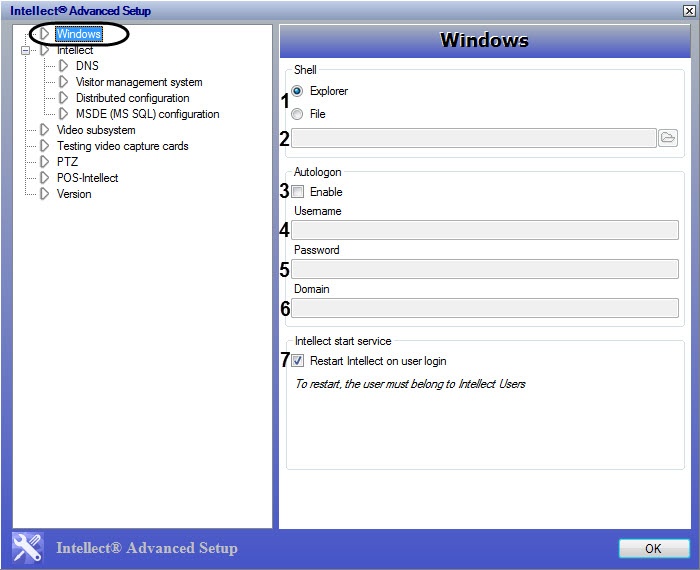Click the triangle icon beside Testing video capture cards
Viewport: 700px width, 570px height.
pos(45,146)
